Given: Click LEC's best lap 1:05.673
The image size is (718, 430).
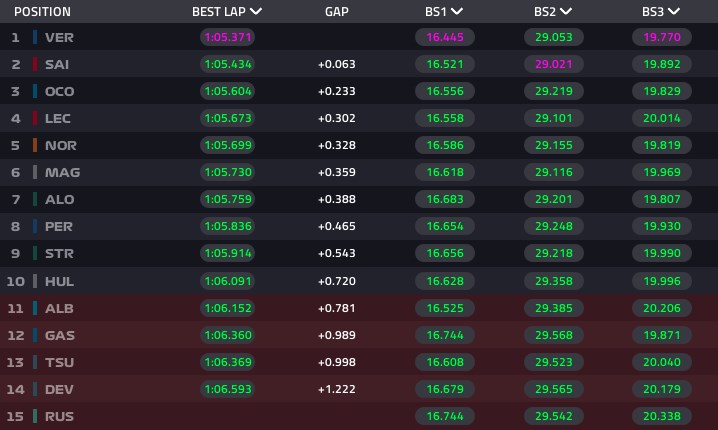Looking at the screenshot, I should (227, 118).
